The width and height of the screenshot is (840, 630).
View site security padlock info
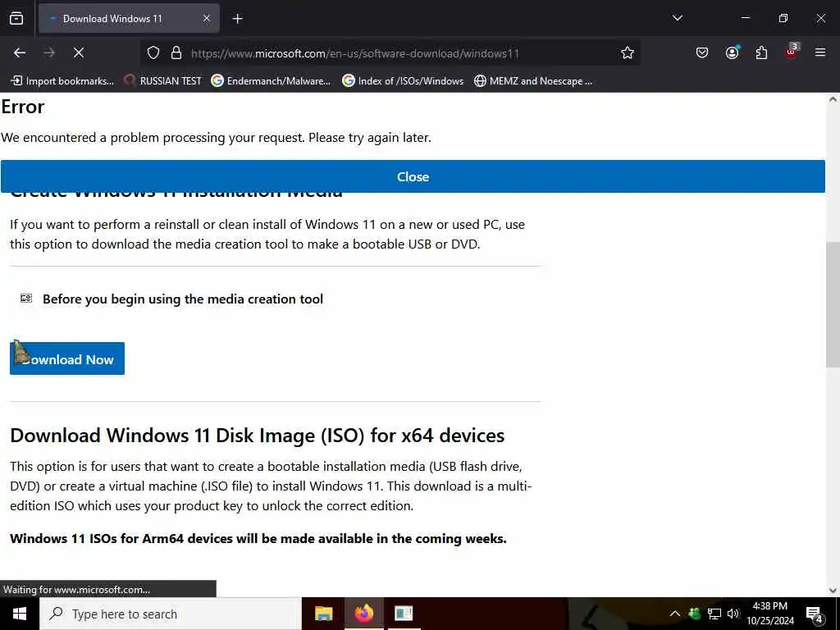point(176,53)
